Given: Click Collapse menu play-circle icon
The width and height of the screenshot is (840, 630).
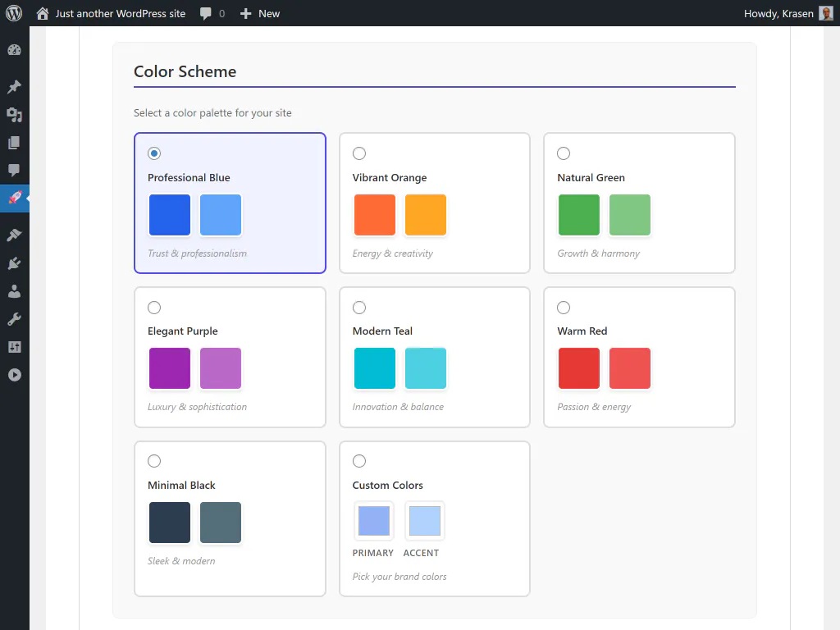Looking at the screenshot, I should tap(15, 374).
